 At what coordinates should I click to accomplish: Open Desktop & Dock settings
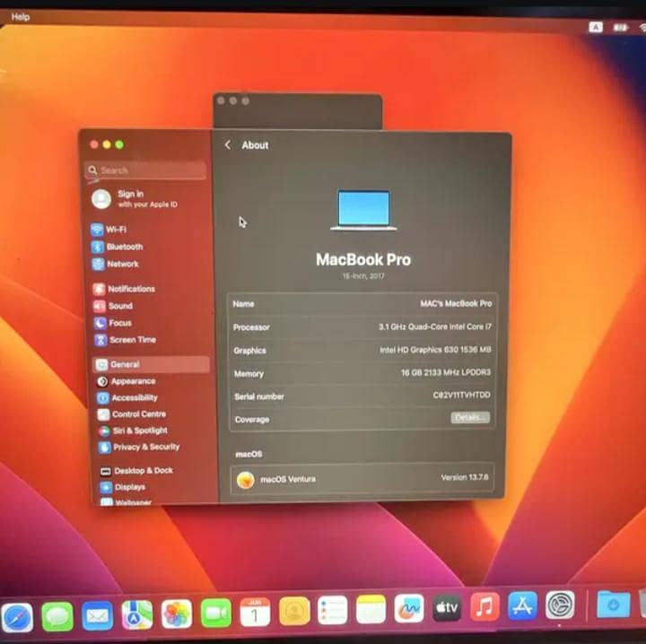click(x=136, y=471)
